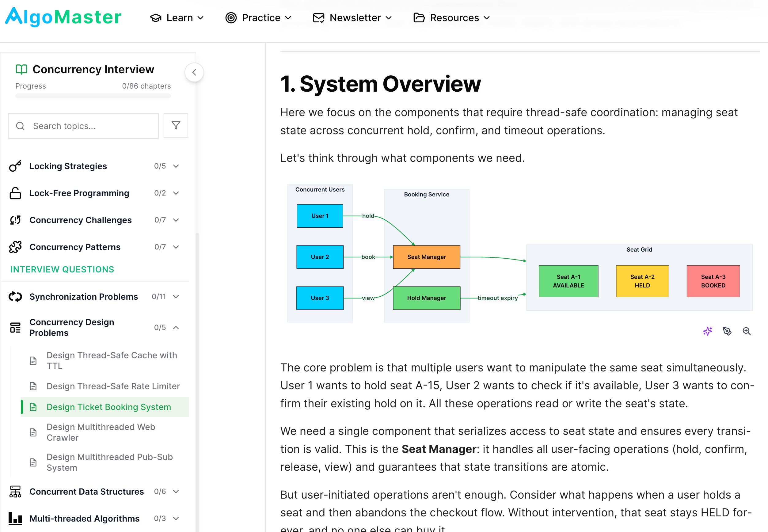
Task: Click the Locking Strategies key icon
Action: tap(15, 166)
